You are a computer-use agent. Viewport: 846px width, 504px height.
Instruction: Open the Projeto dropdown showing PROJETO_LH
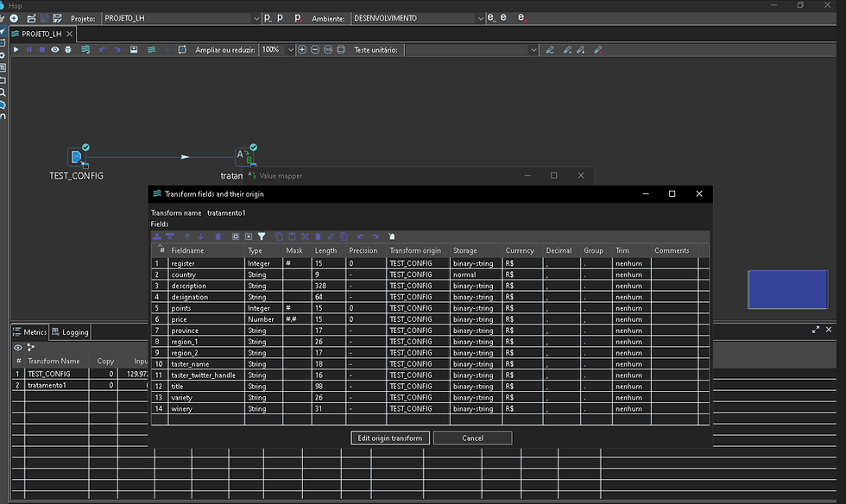tap(181, 18)
